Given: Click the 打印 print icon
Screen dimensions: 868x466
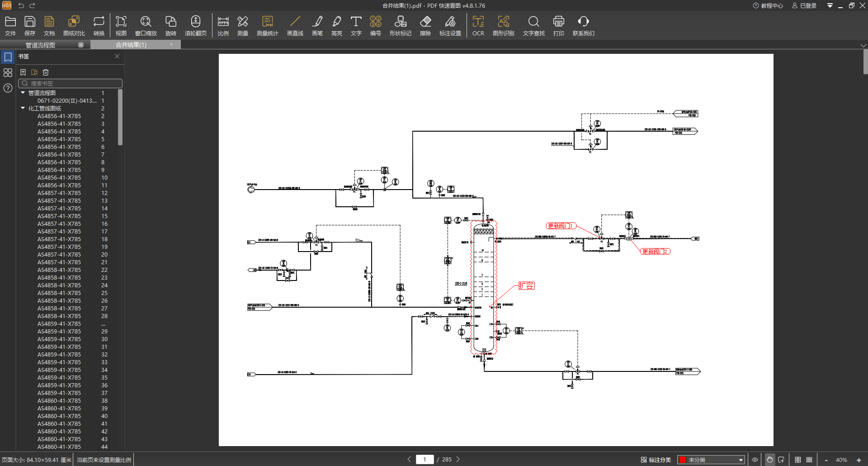Looking at the screenshot, I should [558, 26].
